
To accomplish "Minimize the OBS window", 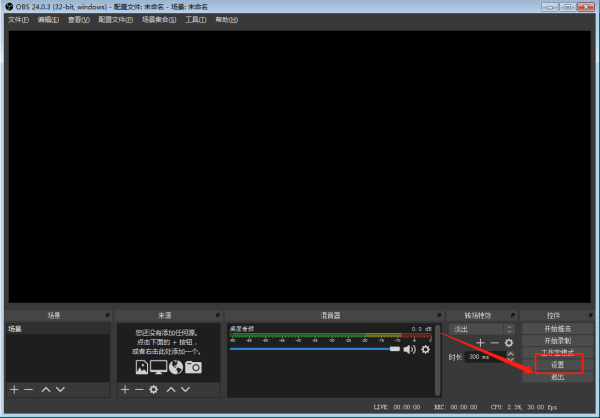I will coord(549,7).
